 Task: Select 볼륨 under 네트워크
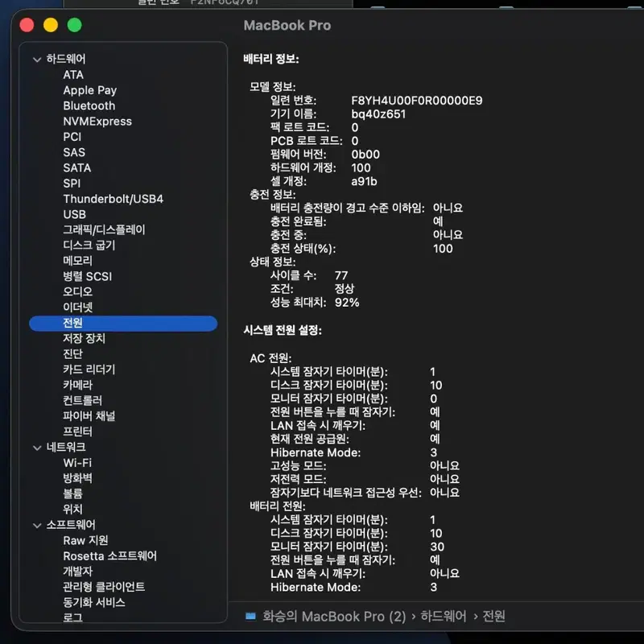coord(72,493)
